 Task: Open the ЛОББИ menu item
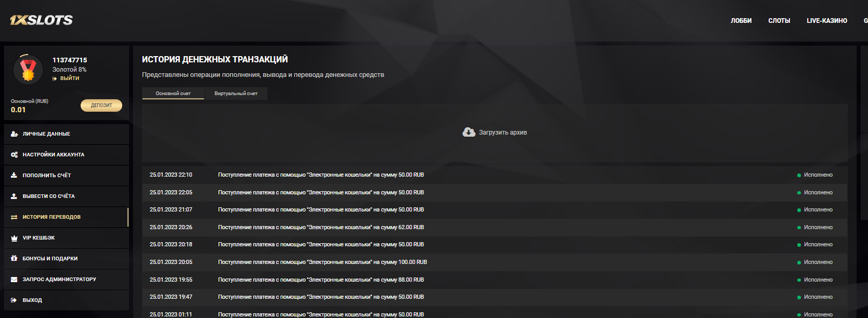741,21
